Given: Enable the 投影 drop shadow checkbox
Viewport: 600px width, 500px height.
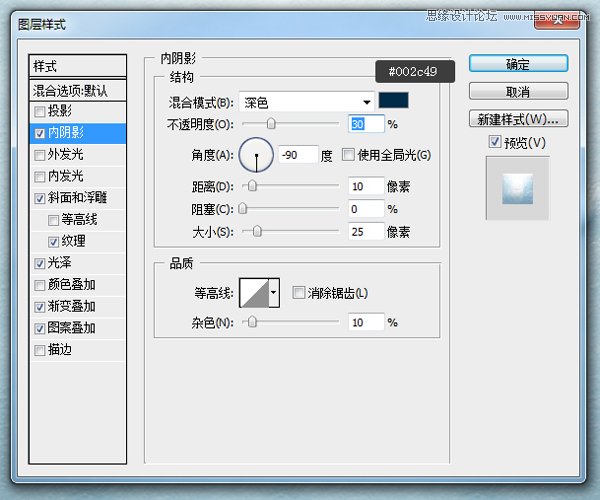Looking at the screenshot, I should (x=39, y=112).
